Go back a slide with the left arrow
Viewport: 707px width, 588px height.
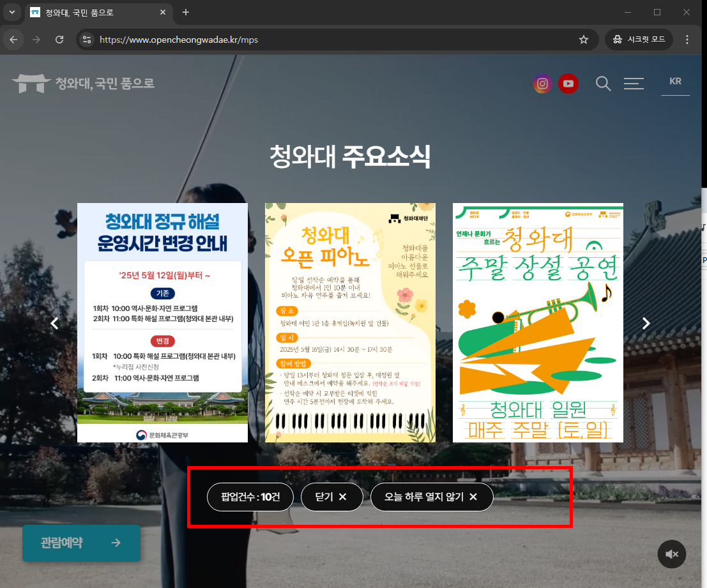[54, 323]
